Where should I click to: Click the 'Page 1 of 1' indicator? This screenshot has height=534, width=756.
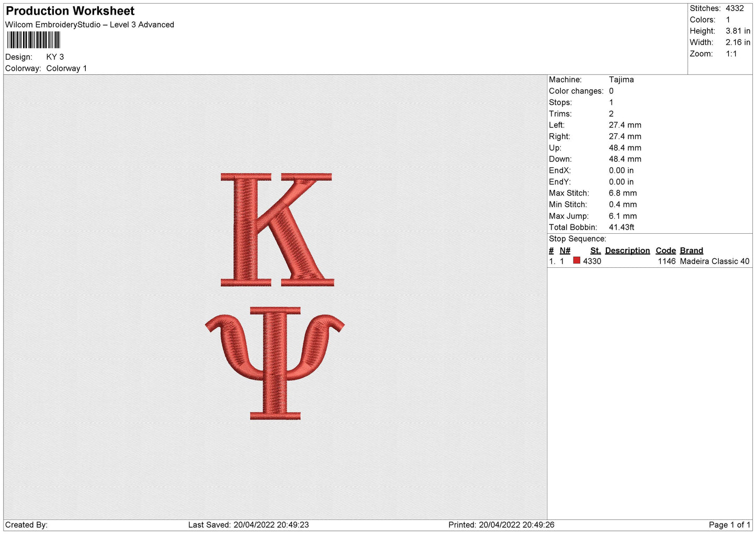pos(729,525)
